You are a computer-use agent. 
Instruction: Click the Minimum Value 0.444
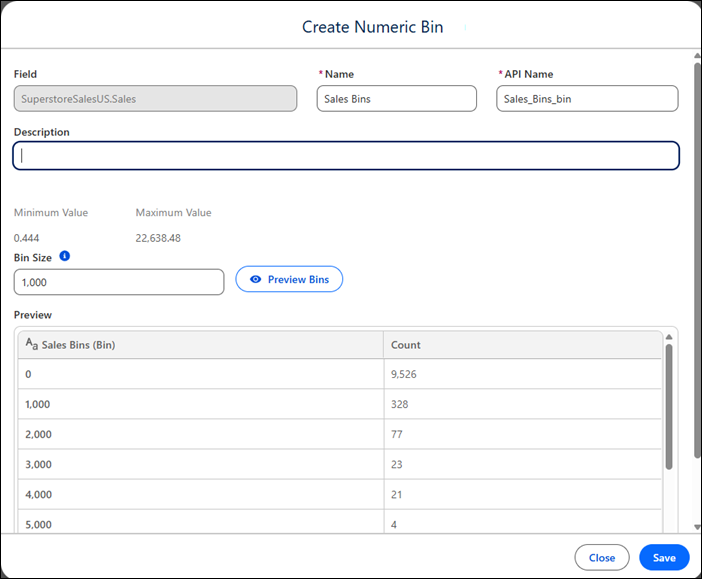(26, 238)
